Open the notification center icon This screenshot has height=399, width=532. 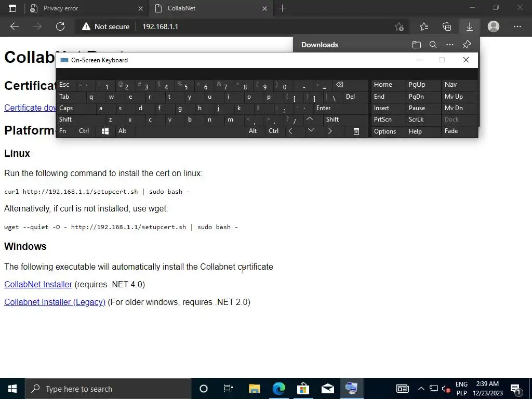pos(515,389)
